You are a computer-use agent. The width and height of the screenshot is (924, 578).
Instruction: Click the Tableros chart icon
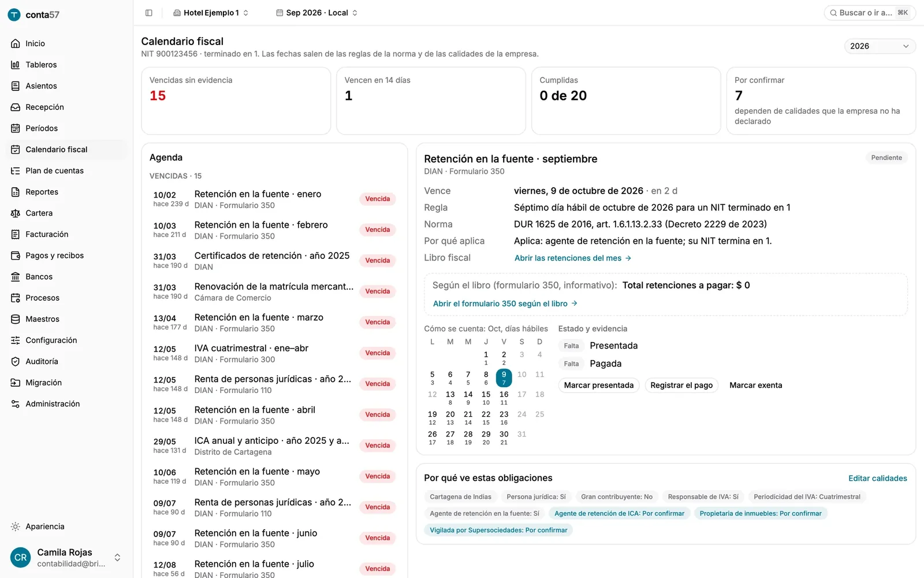coord(16,65)
